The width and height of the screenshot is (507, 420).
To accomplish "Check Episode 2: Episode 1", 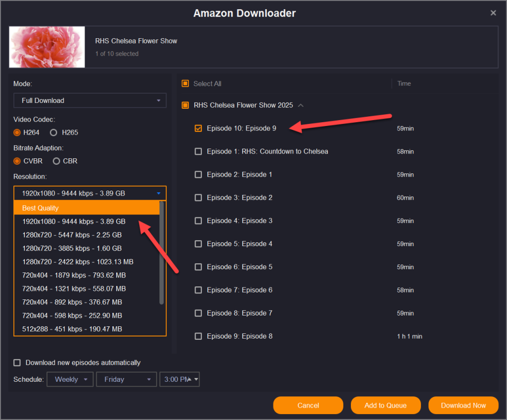I will (198, 174).
